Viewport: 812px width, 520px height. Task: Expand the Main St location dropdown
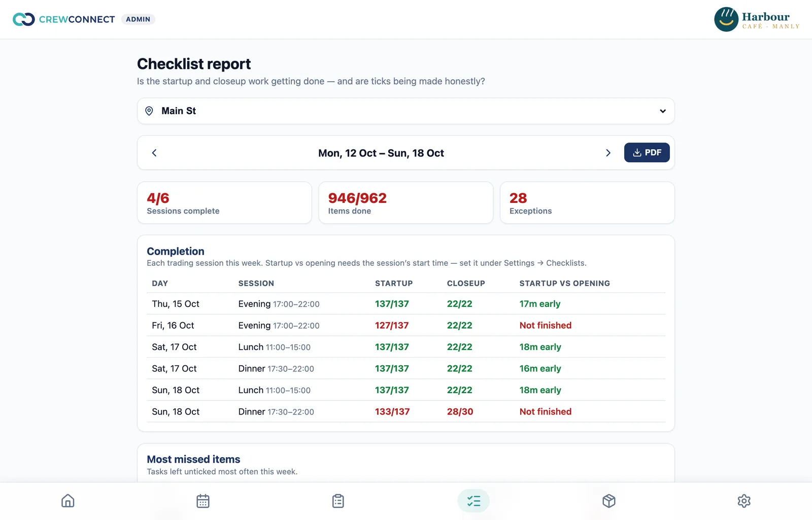point(405,111)
